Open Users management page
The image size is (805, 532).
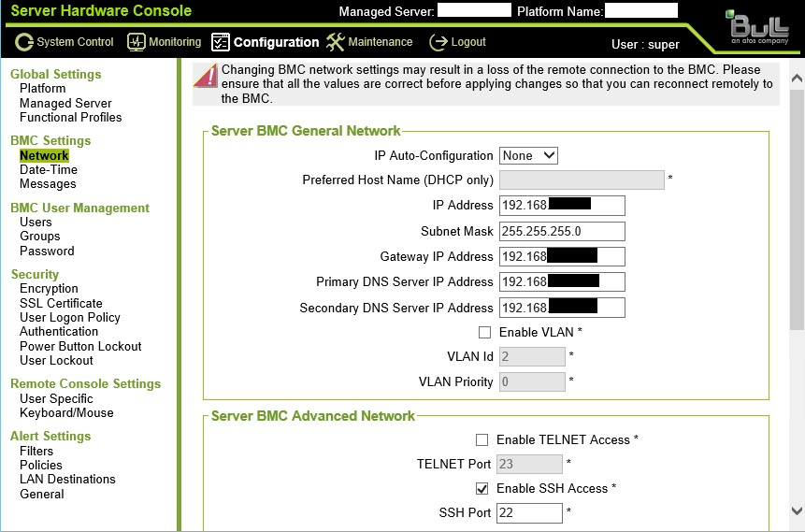click(36, 222)
